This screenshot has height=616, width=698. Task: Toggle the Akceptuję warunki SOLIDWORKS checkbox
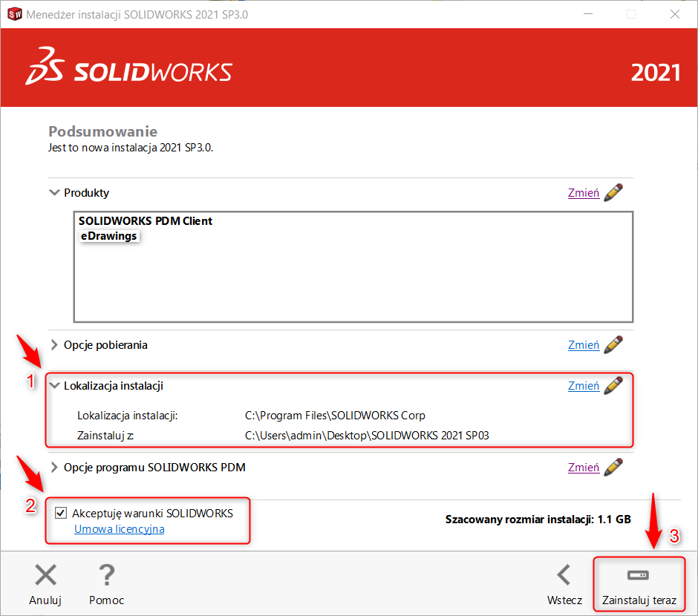60,514
